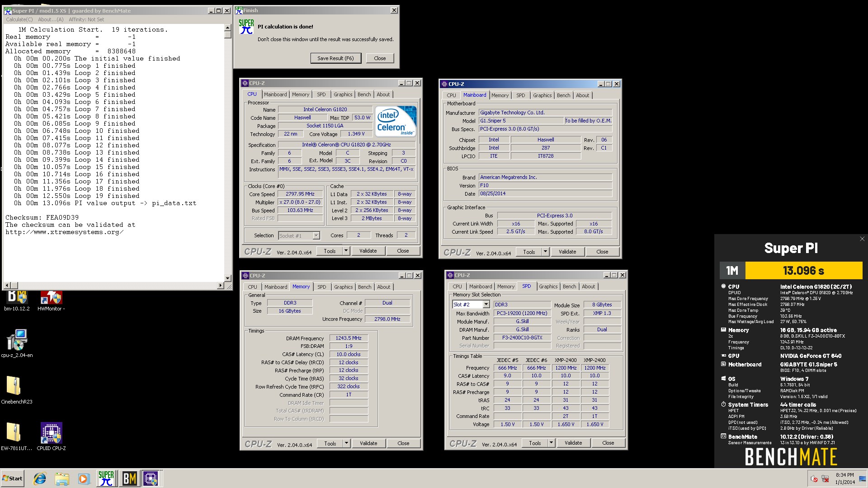Open the Slot #2 memory slot dropdown
Image resolution: width=868 pixels, height=488 pixels.
tap(486, 305)
